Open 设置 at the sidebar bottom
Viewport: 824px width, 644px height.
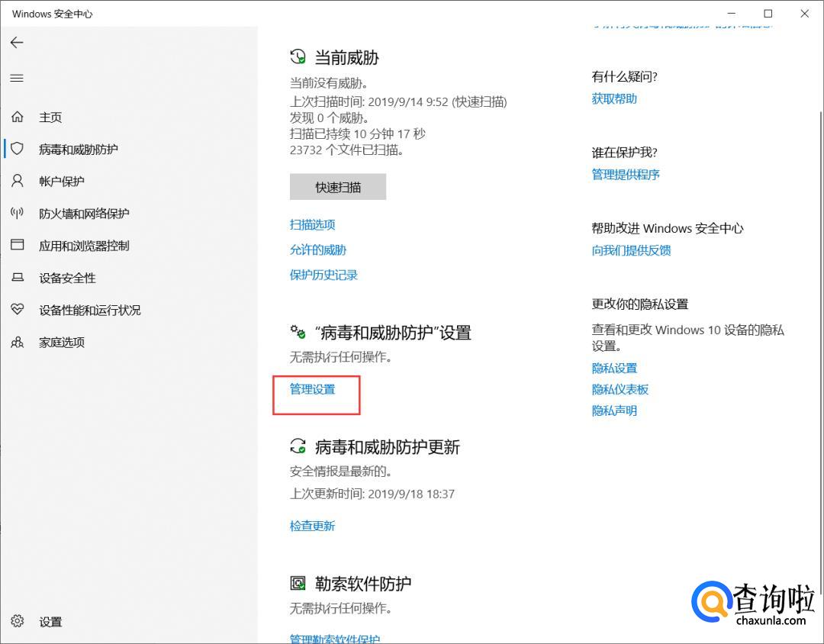pyautogui.click(x=50, y=622)
